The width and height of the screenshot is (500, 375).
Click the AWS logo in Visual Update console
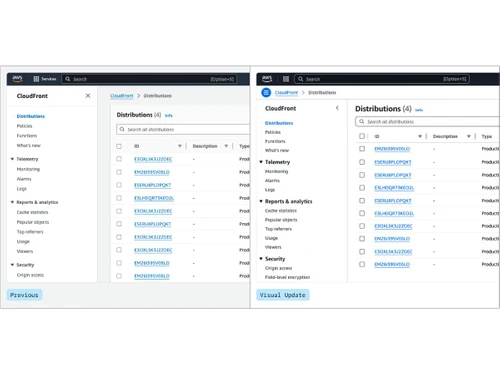click(x=267, y=79)
